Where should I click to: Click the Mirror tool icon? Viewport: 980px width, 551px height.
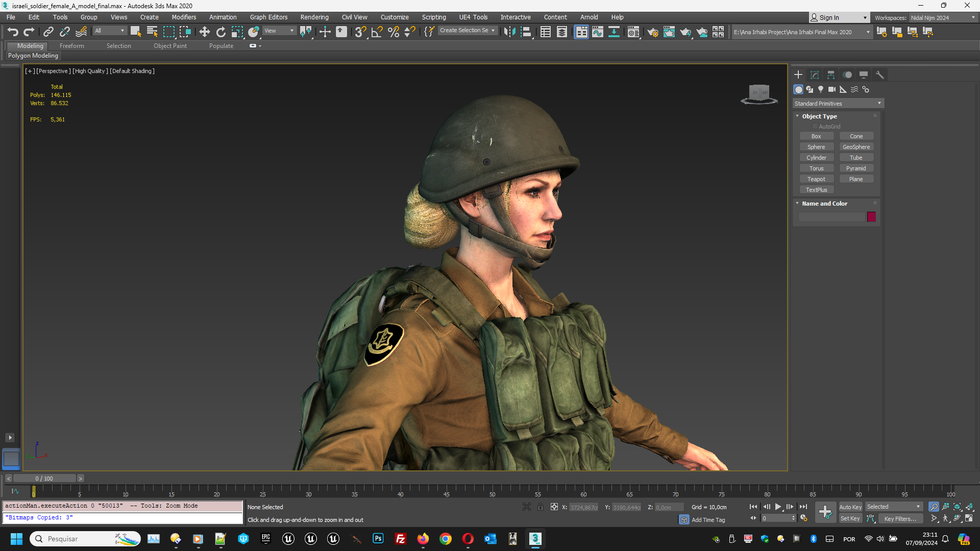[x=509, y=32]
